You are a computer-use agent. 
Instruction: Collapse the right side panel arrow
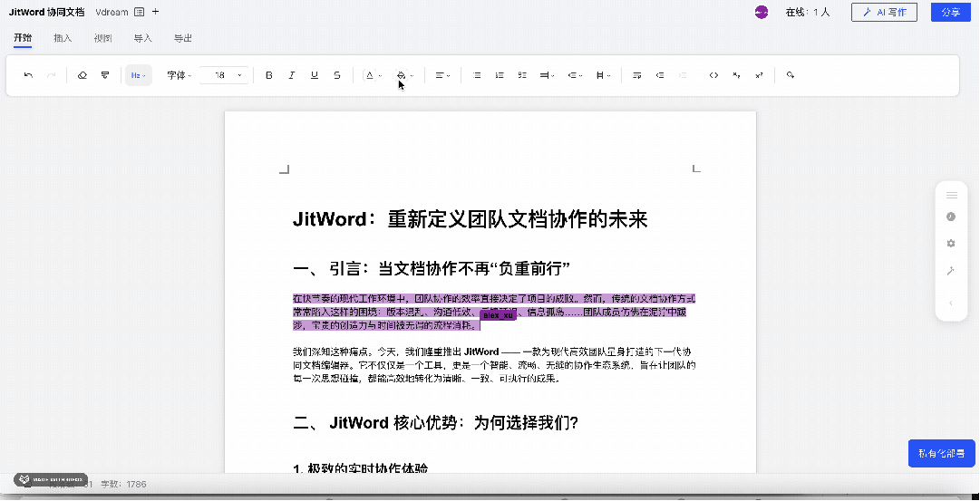951,303
